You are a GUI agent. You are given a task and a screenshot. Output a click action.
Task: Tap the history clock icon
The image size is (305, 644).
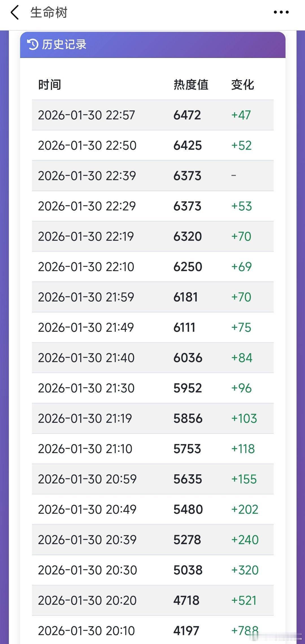tap(32, 44)
